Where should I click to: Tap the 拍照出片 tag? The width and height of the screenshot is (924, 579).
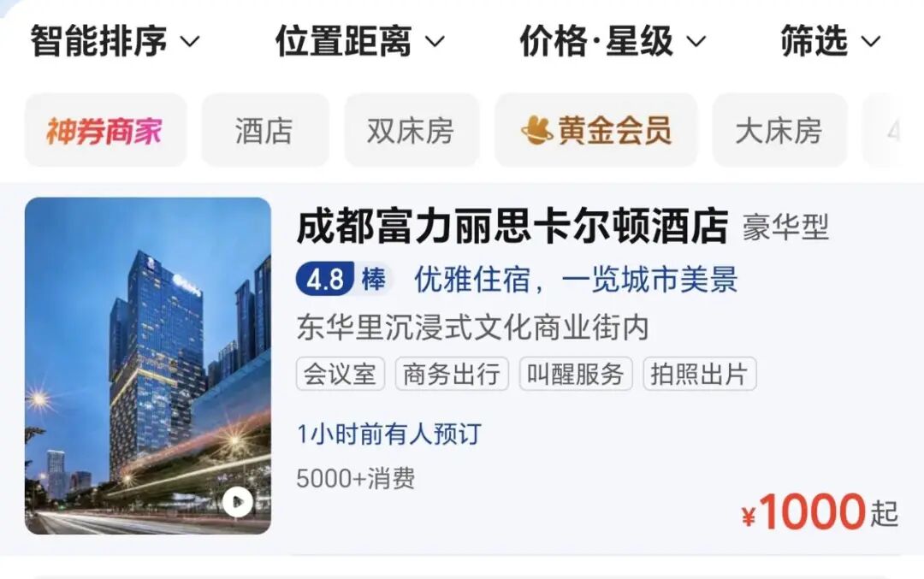tap(700, 374)
